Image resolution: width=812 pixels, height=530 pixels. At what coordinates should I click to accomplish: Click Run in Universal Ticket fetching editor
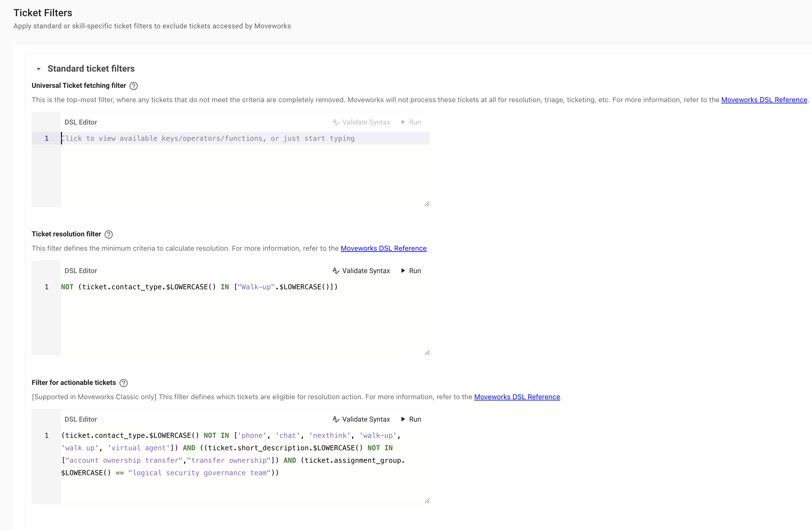click(411, 122)
